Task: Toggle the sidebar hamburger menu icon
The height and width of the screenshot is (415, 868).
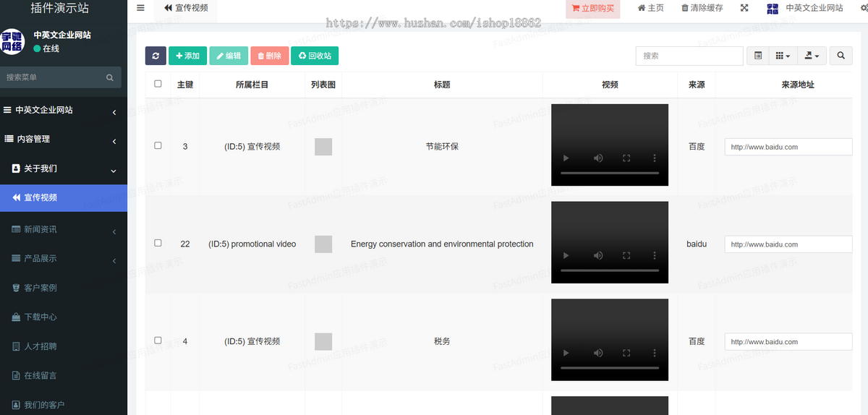Action: click(x=140, y=8)
